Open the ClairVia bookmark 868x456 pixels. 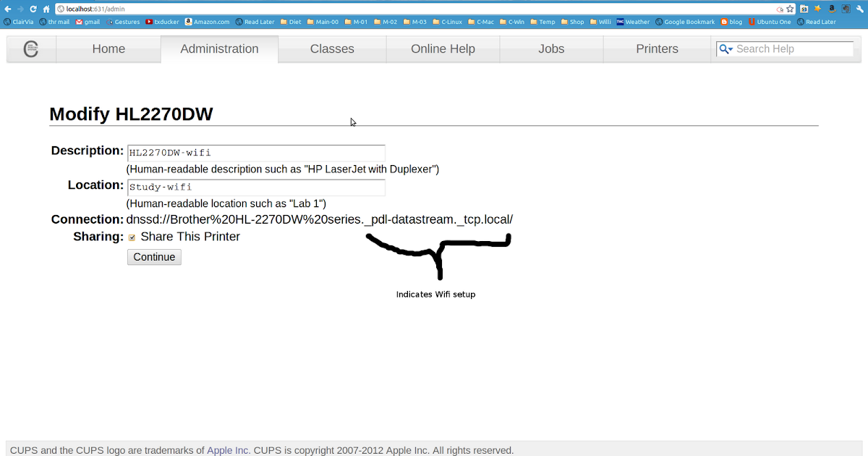[19, 22]
